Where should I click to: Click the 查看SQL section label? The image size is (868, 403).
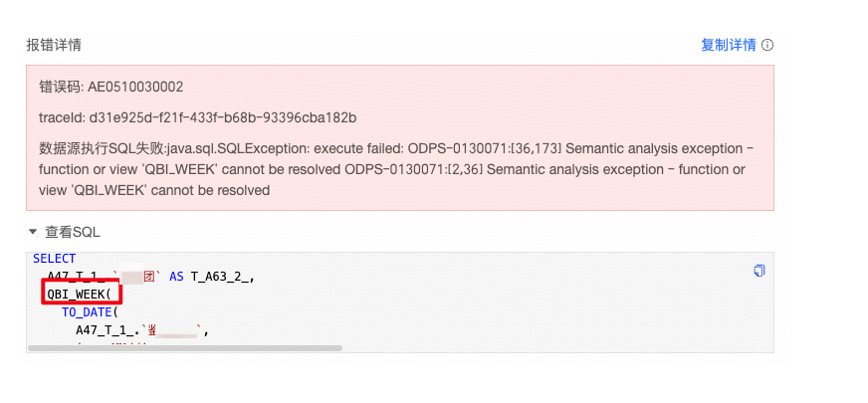point(73,232)
